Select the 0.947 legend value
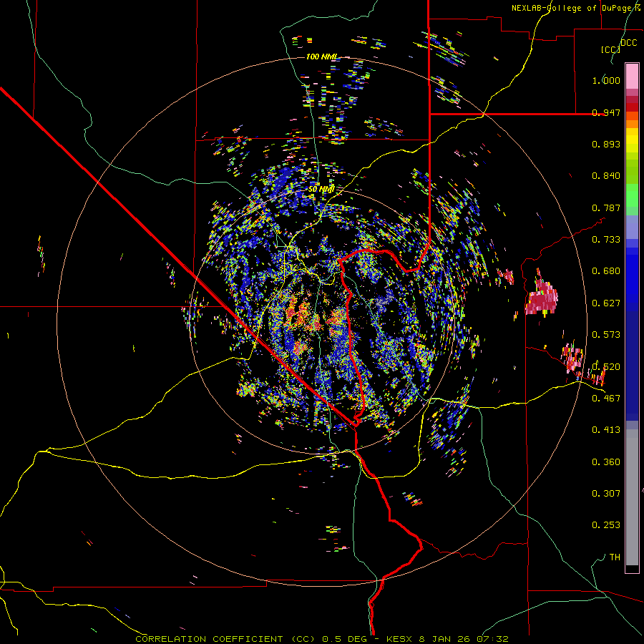Screen dimensions: 644x644 (606, 112)
